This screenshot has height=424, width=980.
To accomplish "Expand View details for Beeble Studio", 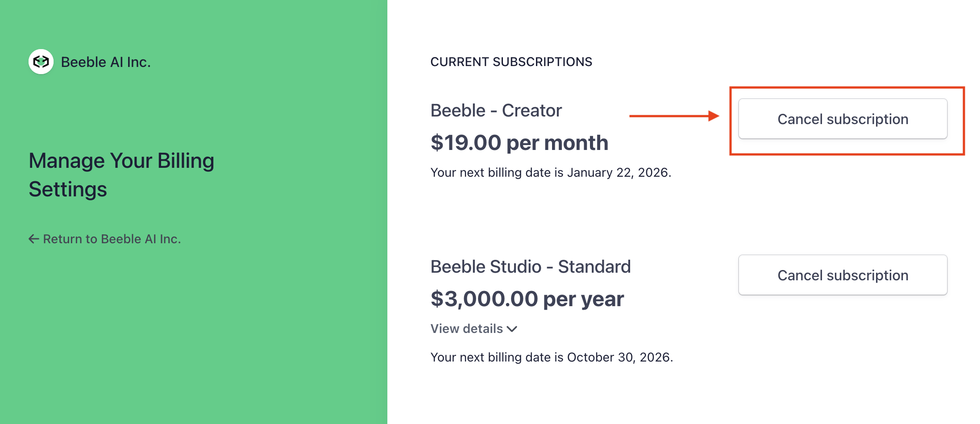I will pyautogui.click(x=467, y=329).
